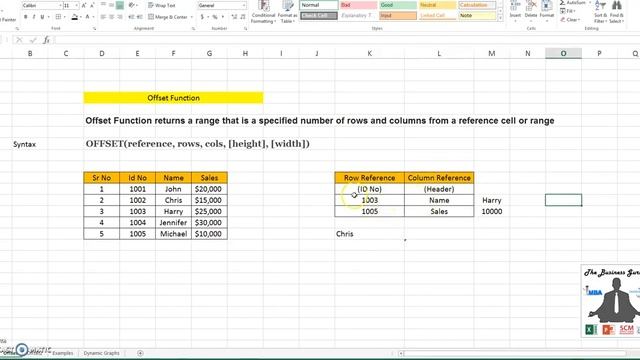
Task: Select the Middle Align icon
Action: click(111, 5)
